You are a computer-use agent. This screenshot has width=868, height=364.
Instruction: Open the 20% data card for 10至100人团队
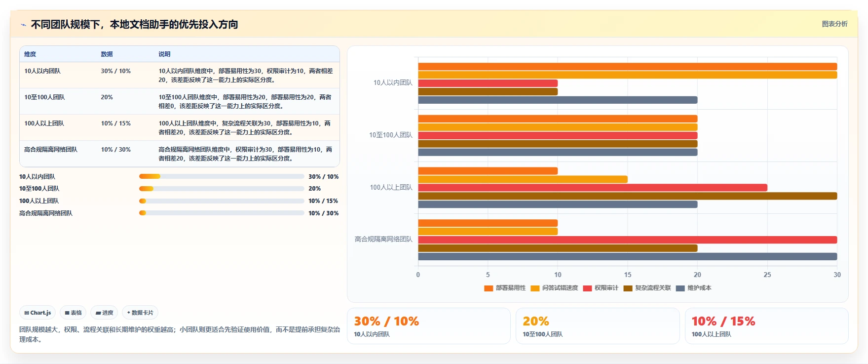tap(598, 326)
